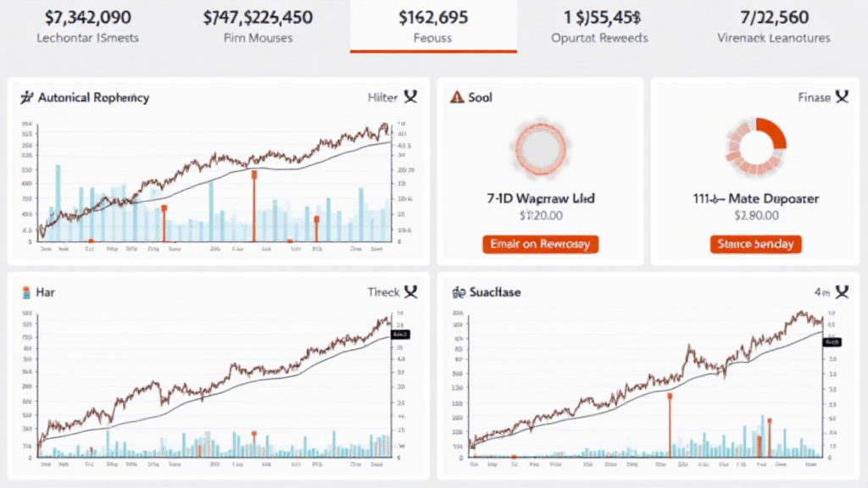868x488 pixels.
Task: Click the Stance benday button
Action: [755, 244]
